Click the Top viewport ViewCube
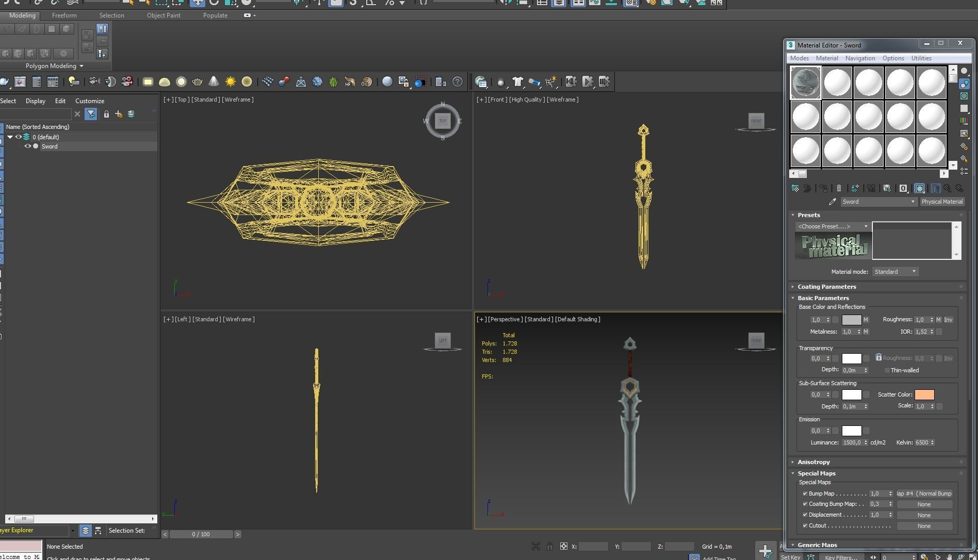 (443, 121)
